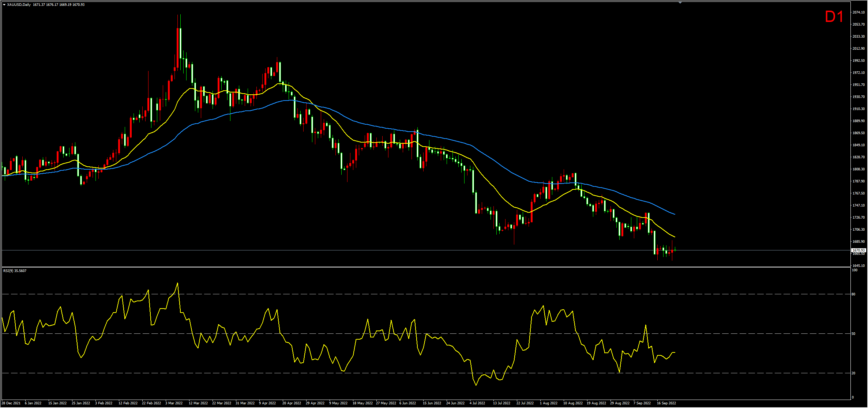Click the RSI 20 level scale label
868x408 pixels.
tap(853, 373)
